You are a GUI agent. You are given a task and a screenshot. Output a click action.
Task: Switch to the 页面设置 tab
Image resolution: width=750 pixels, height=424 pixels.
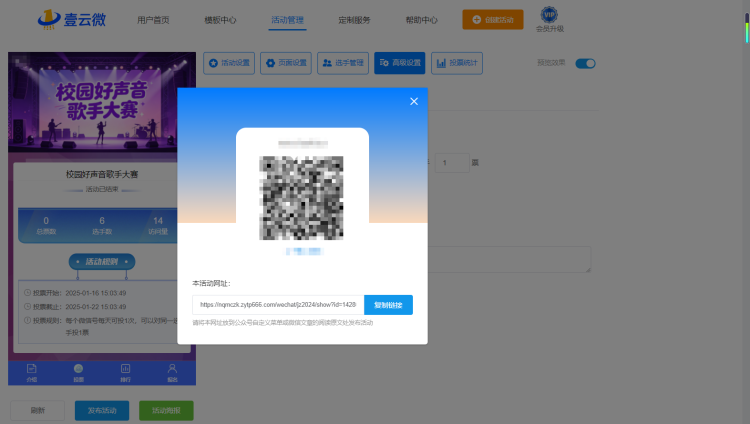[286, 63]
